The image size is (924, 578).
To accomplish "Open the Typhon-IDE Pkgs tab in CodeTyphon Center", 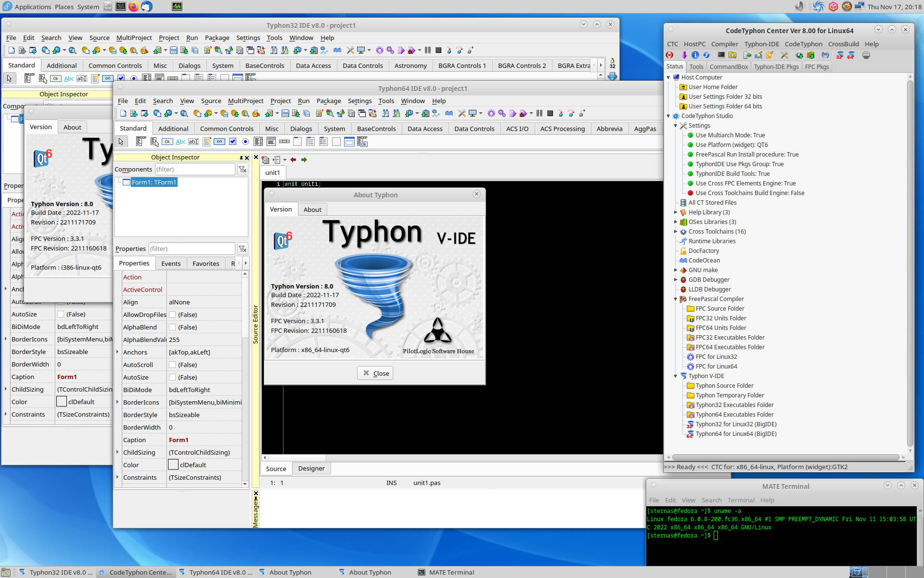I will [776, 66].
